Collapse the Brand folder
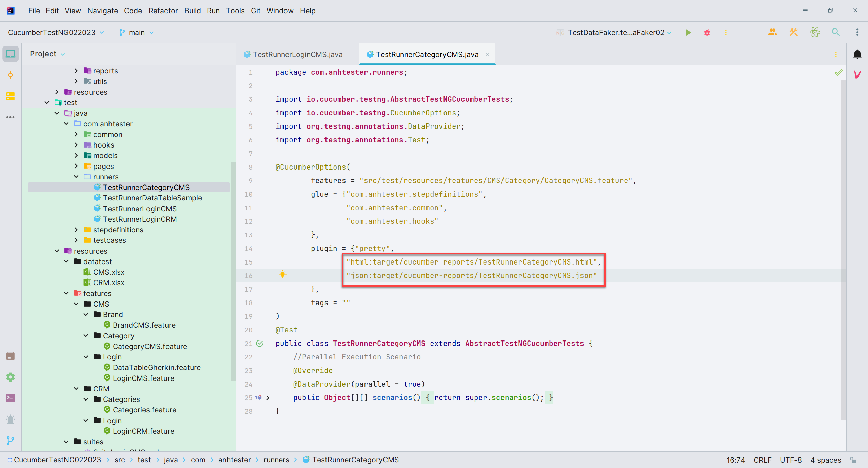Viewport: 868px width, 468px height. pos(86,314)
